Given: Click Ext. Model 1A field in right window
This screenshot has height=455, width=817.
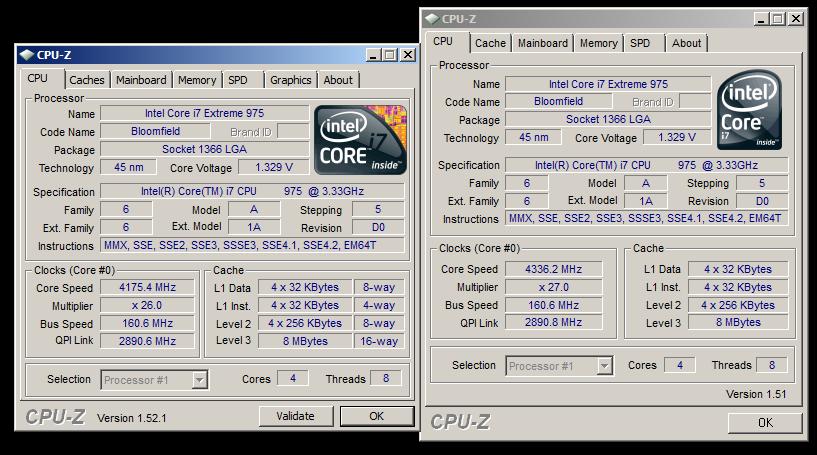Looking at the screenshot, I should (646, 201).
